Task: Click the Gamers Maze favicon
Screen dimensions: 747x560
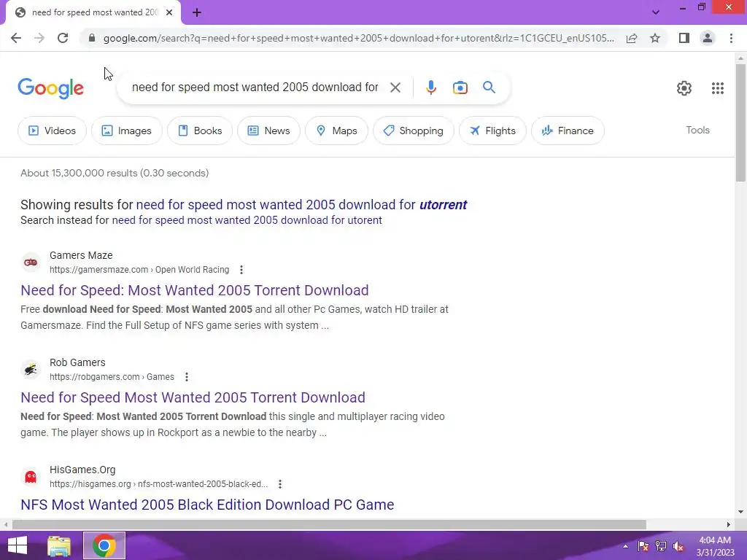Action: pyautogui.click(x=31, y=262)
